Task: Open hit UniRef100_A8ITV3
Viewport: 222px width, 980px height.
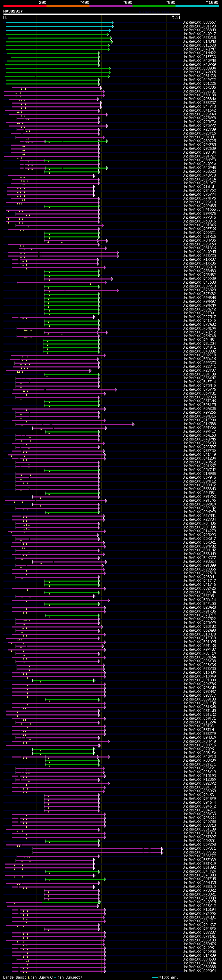Action: coord(199,26)
